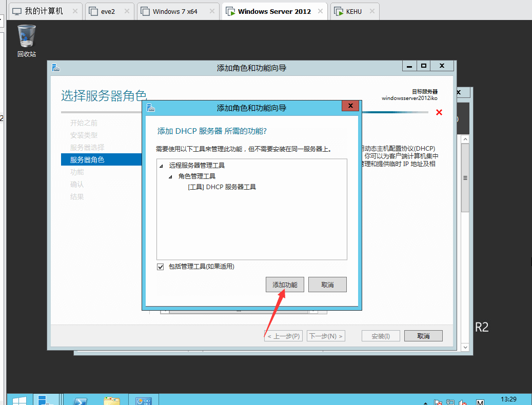Toggle the 包括管理工具(如果适用) checkbox

click(x=161, y=267)
